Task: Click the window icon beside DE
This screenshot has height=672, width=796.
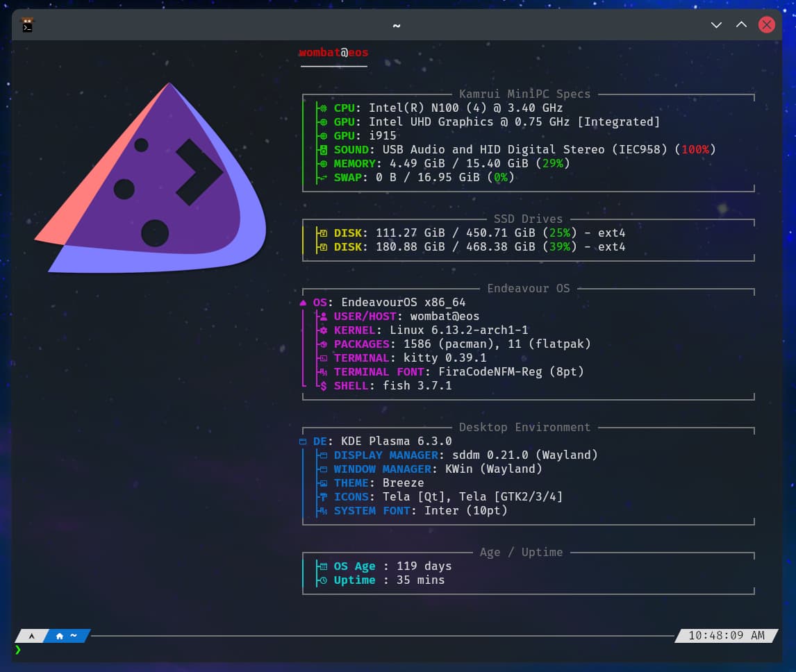Action: 303,442
